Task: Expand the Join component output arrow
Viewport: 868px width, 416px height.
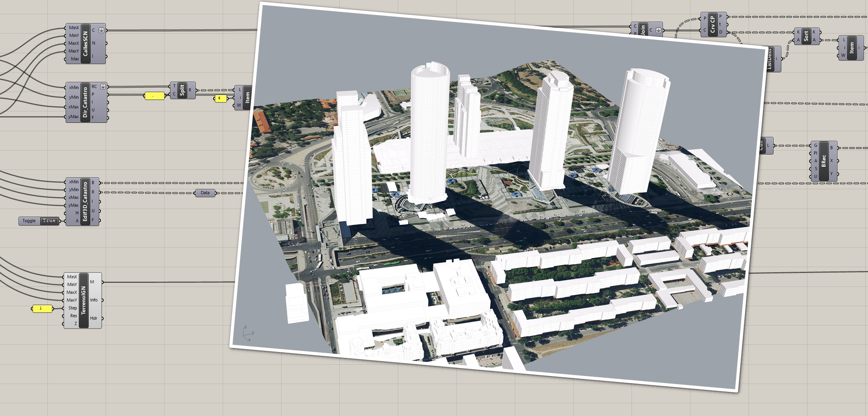Action: coord(658,30)
